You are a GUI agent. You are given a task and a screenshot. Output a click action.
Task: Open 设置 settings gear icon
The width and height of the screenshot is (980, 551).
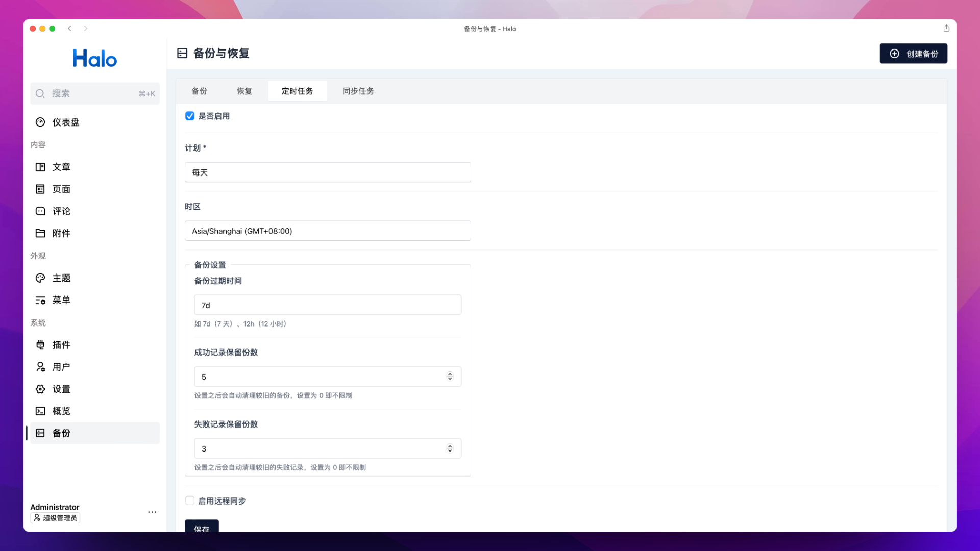[40, 389]
